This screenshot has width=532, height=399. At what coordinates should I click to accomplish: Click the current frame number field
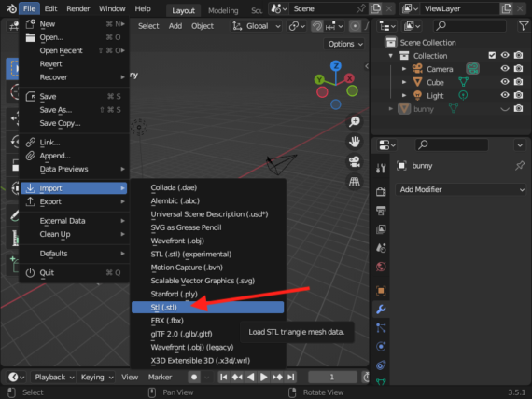coord(332,377)
